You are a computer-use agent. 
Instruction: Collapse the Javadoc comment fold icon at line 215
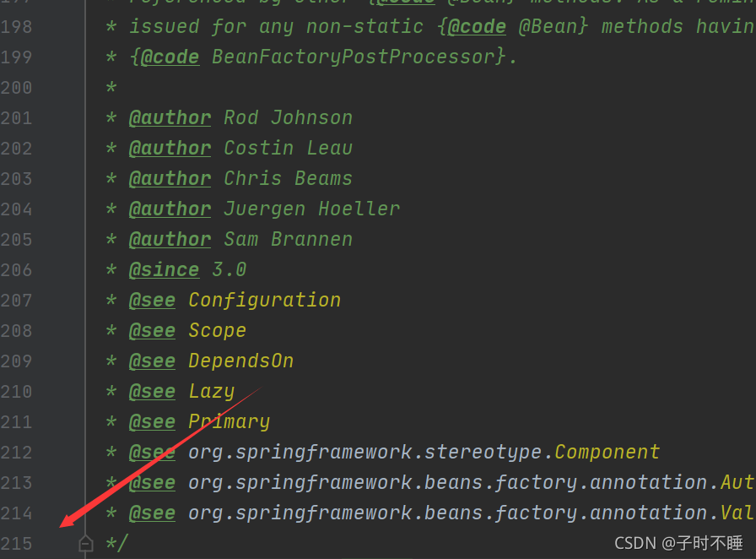(x=86, y=544)
